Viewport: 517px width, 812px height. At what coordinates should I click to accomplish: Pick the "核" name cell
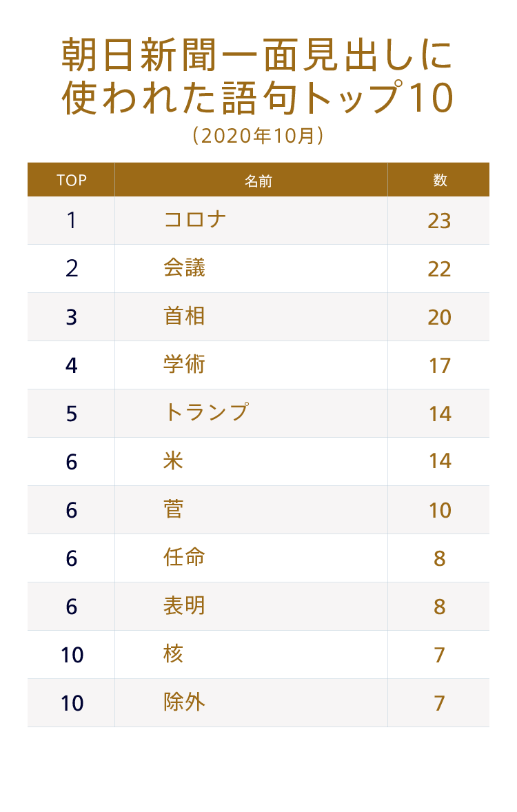(174, 654)
